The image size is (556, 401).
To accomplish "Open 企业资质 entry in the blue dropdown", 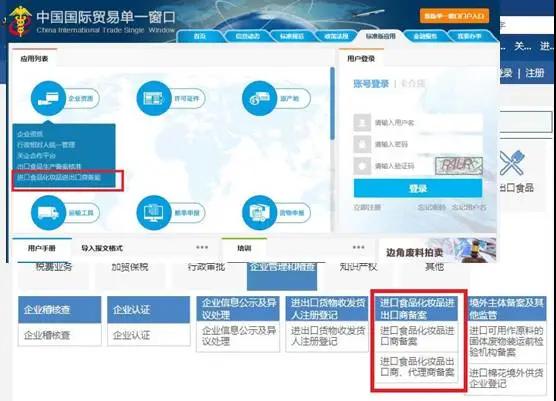I will 30,134.
